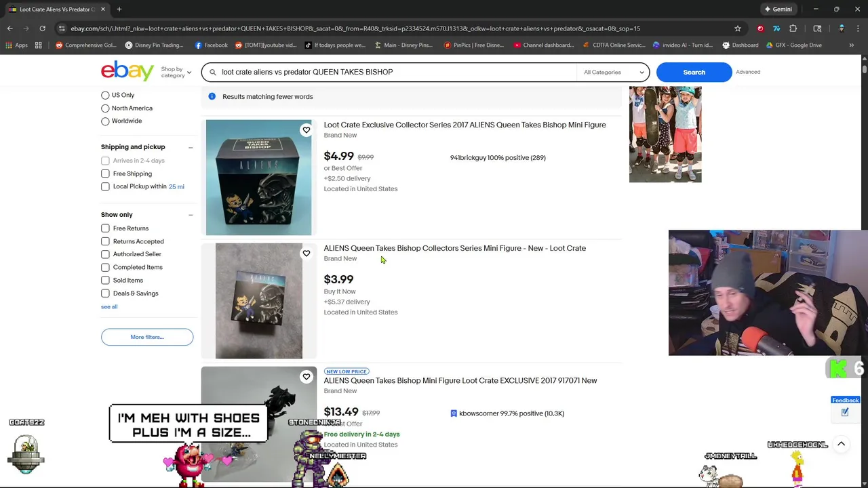Click the eBay search text field
Viewport: 868px width, 488px height.
pyautogui.click(x=393, y=72)
